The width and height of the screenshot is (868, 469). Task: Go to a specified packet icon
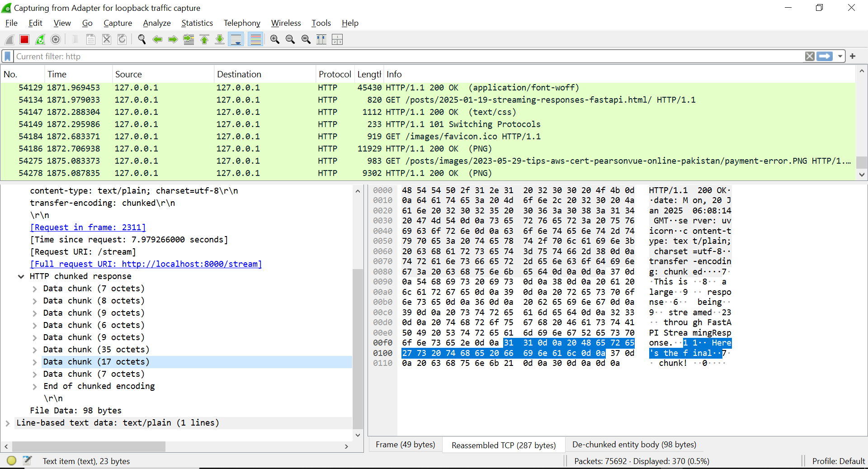tap(189, 40)
